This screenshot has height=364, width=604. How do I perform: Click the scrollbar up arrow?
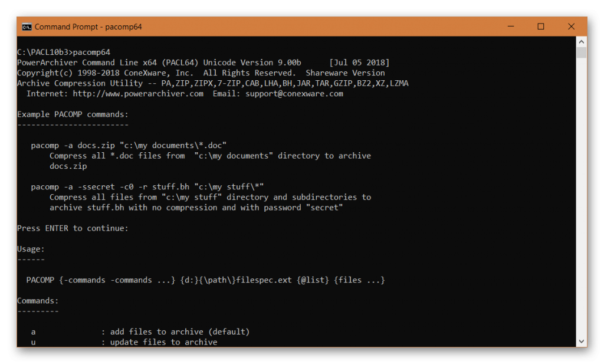tap(582, 41)
